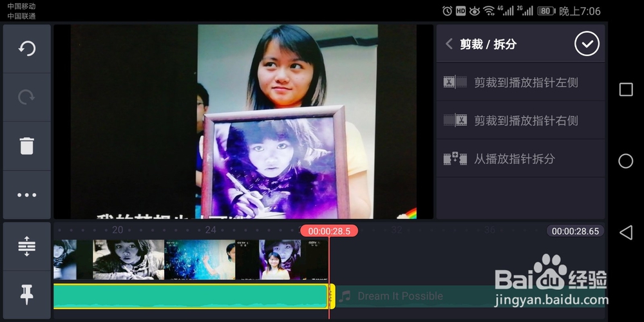Select the black-and-white girl video thumbnail
The image size is (644, 322).
click(x=129, y=260)
